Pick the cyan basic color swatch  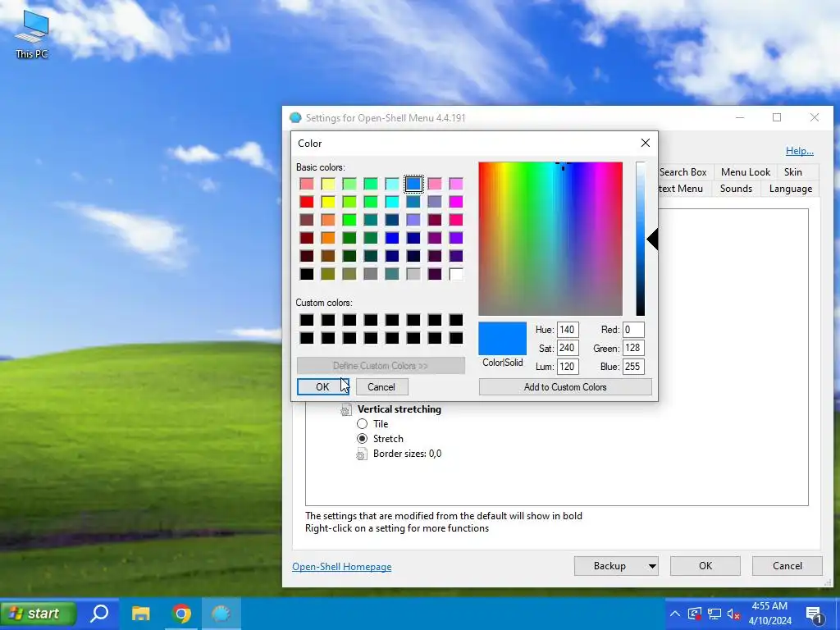392,202
